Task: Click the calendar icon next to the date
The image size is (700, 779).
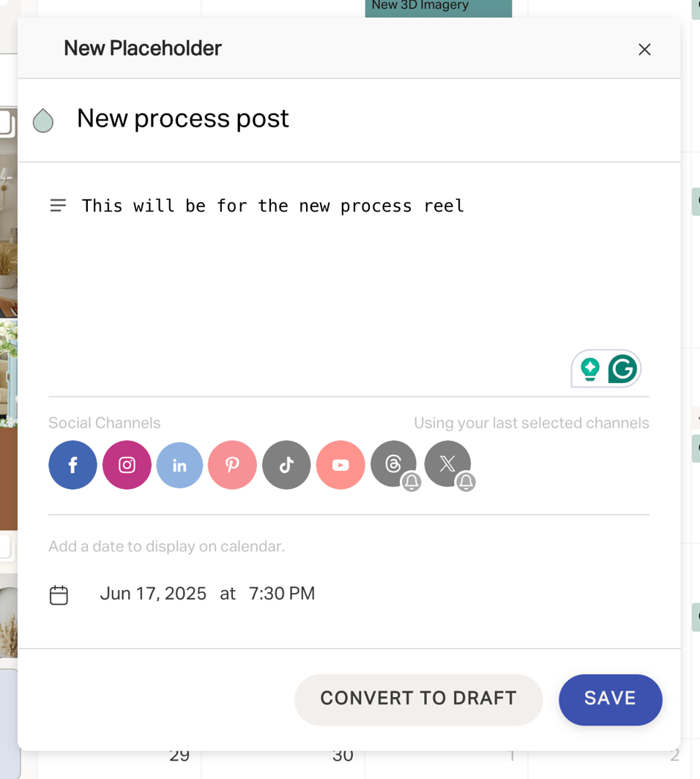Action: tap(59, 594)
